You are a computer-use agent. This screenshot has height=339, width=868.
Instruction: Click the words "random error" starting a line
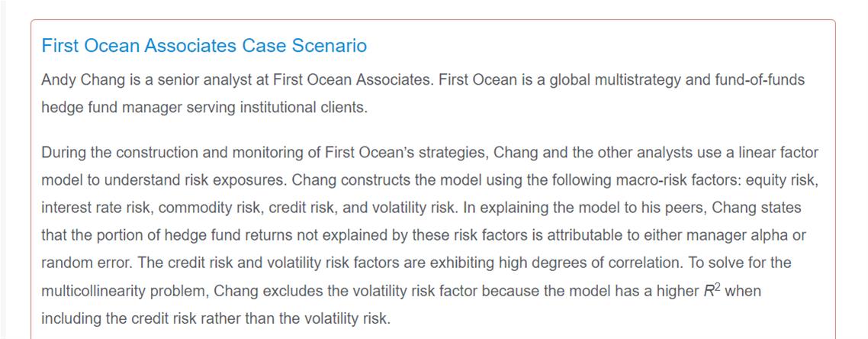coord(82,263)
